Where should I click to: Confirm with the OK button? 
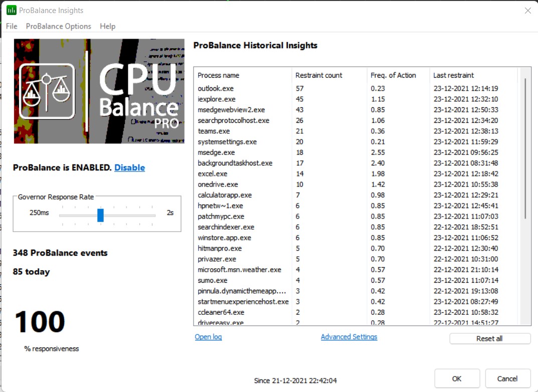(x=457, y=378)
